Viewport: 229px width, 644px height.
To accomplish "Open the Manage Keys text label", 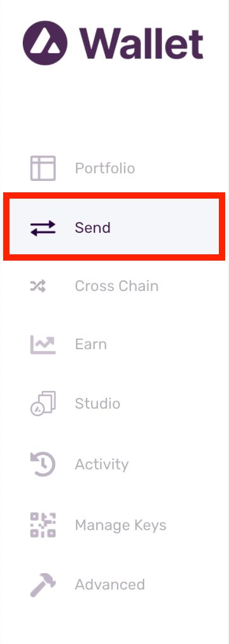I will [121, 525].
